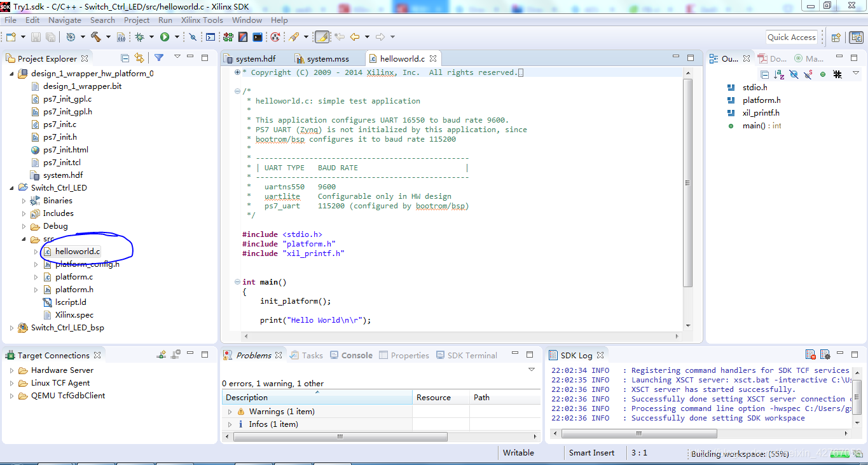Switch to the Console tab

click(351, 355)
